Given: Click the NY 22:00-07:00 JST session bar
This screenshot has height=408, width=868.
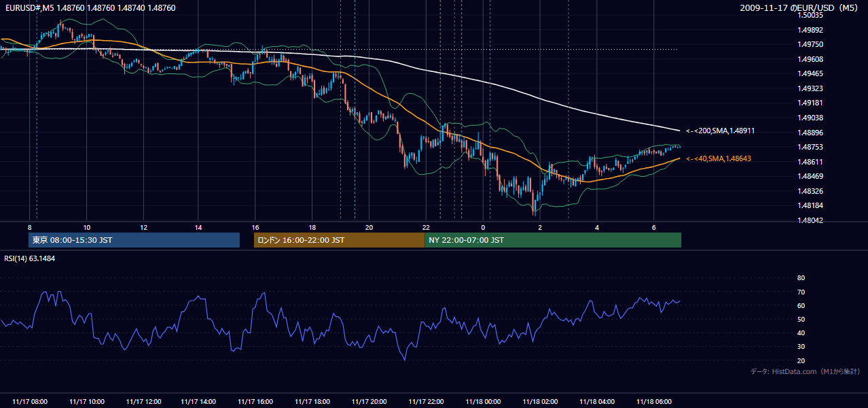Looking at the screenshot, I should [553, 240].
